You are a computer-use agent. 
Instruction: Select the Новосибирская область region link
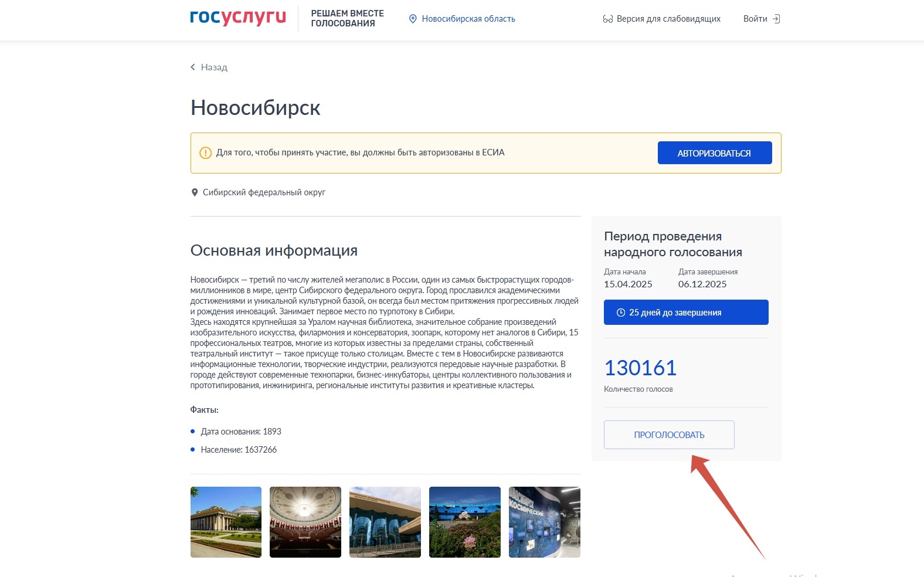coord(468,19)
